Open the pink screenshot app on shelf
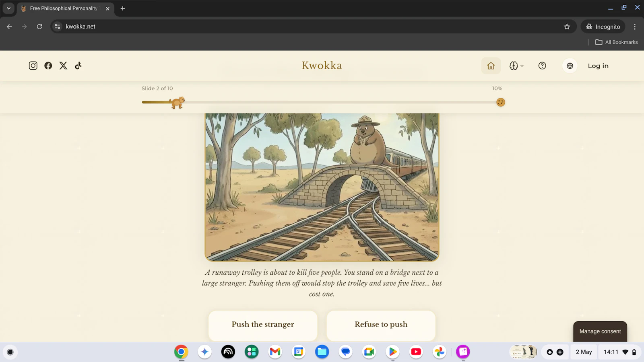Image resolution: width=644 pixels, height=362 pixels. [463, 352]
